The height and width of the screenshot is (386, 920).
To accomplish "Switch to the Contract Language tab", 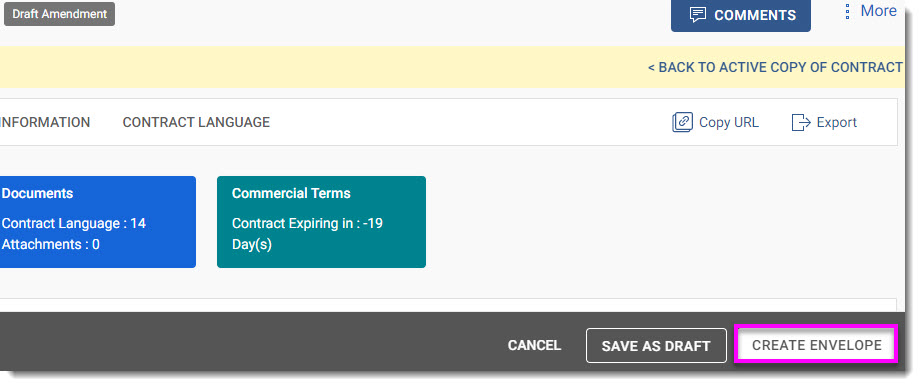I will tap(196, 122).
